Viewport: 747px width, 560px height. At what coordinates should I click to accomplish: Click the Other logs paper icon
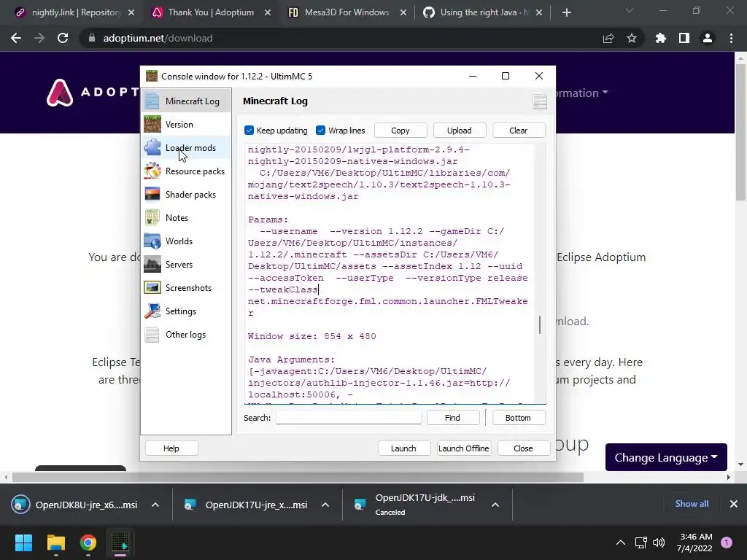point(152,334)
